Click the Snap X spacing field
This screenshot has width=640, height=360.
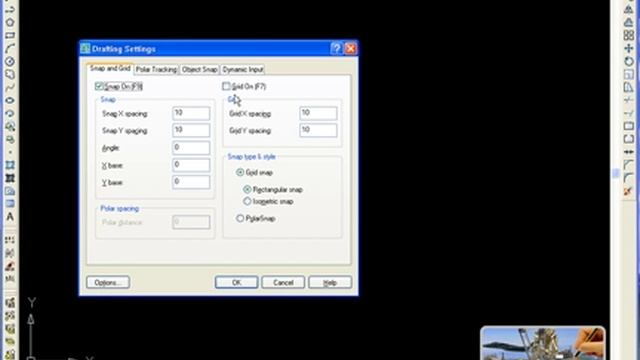pos(191,113)
